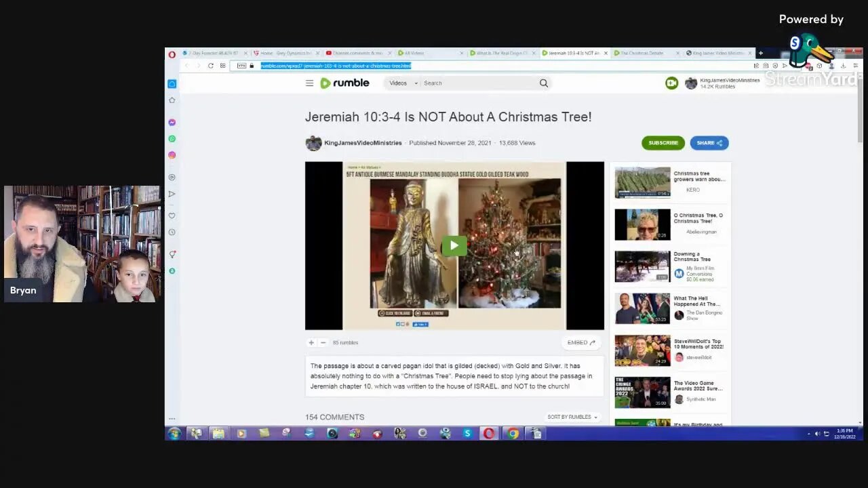Open the speed dial grid icon
868x488 pixels.
pyautogui.click(x=222, y=66)
